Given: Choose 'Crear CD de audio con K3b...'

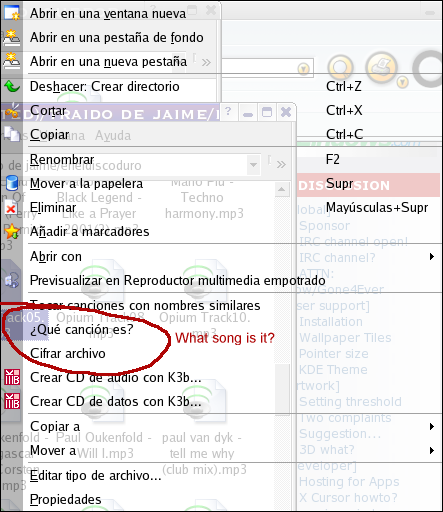Looking at the screenshot, I should (221, 378).
